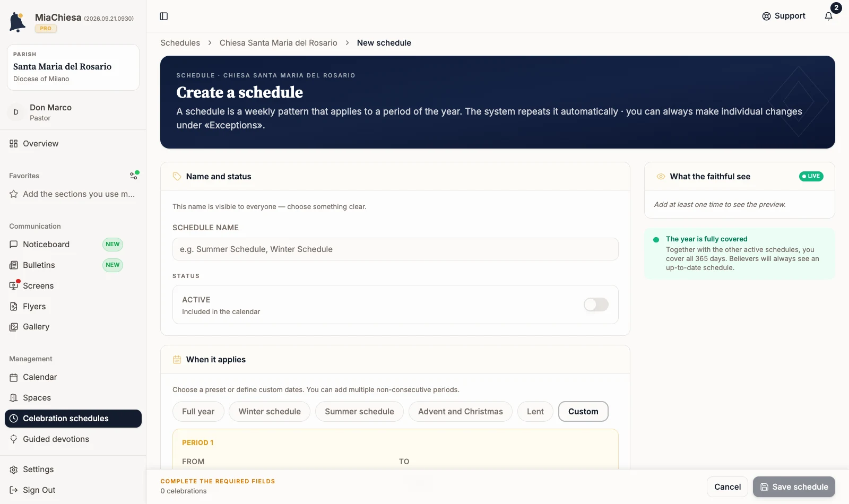Viewport: 849px width, 504px height.
Task: Click the Cancel button
Action: click(727, 487)
